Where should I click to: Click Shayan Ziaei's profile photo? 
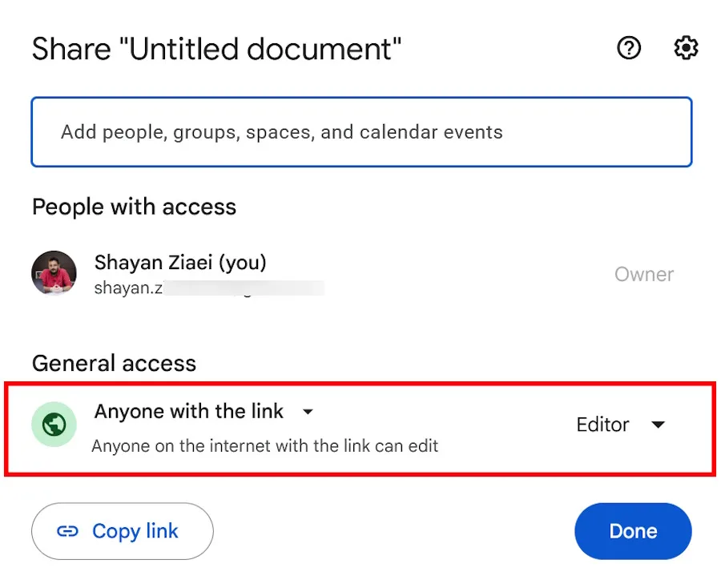(54, 273)
